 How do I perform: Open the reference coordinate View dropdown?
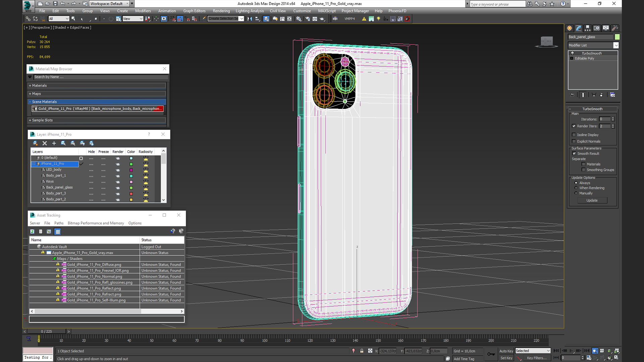tap(133, 19)
